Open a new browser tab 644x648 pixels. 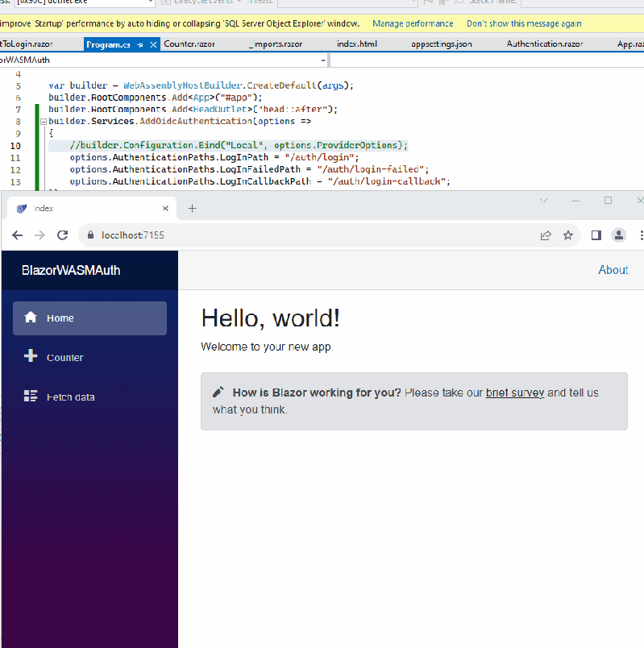coord(192,208)
